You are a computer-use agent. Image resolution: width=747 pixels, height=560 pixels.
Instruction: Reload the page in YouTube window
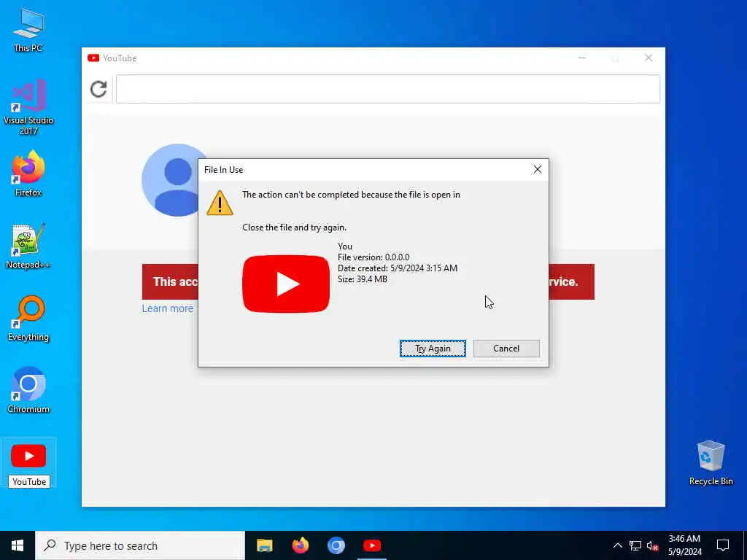(x=98, y=89)
